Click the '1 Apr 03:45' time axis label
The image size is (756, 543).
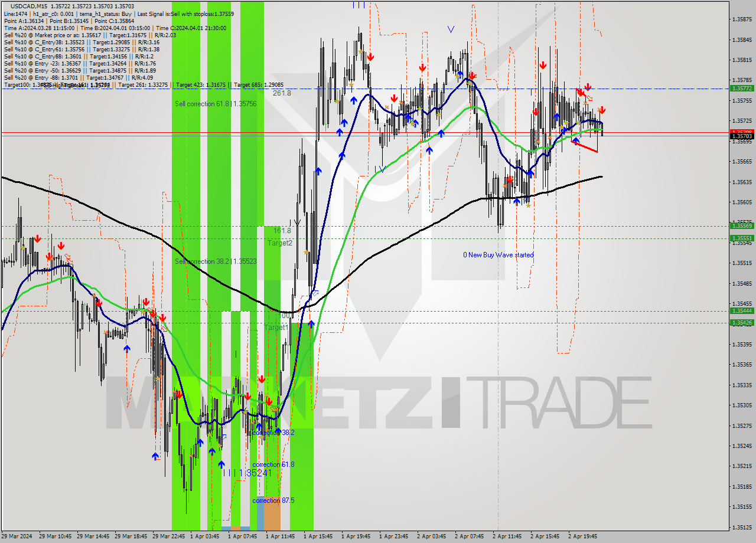[205, 537]
